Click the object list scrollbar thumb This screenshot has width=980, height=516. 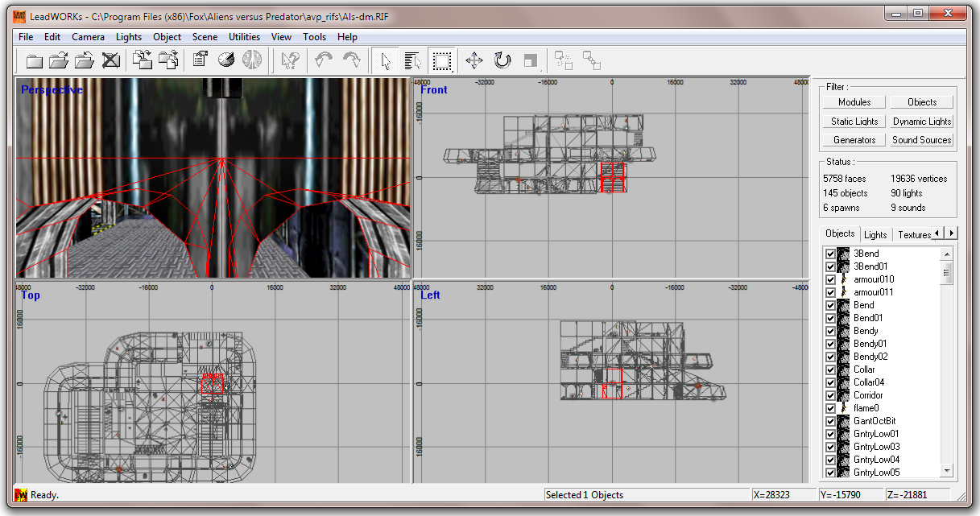pos(946,273)
